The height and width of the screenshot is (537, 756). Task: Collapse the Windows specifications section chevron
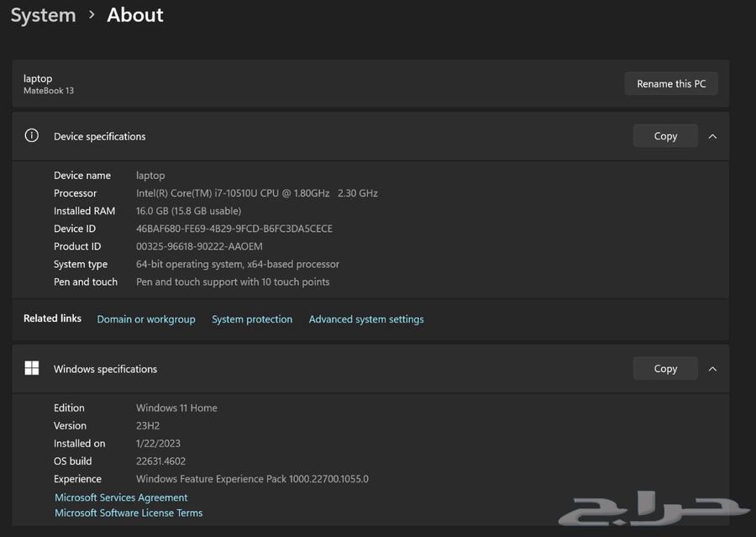click(x=712, y=369)
